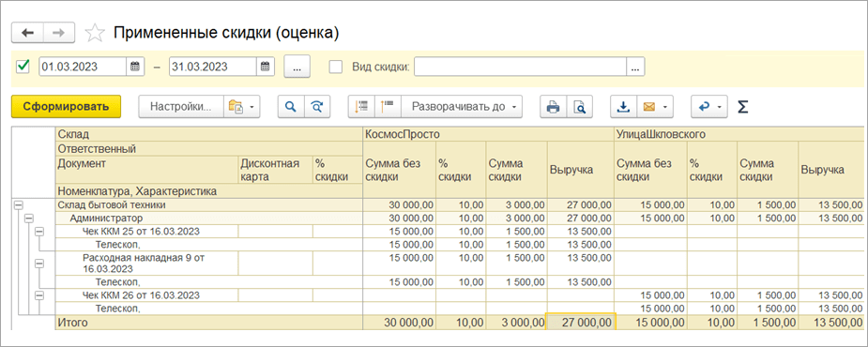
Task: Open print preview icon
Action: 580,107
